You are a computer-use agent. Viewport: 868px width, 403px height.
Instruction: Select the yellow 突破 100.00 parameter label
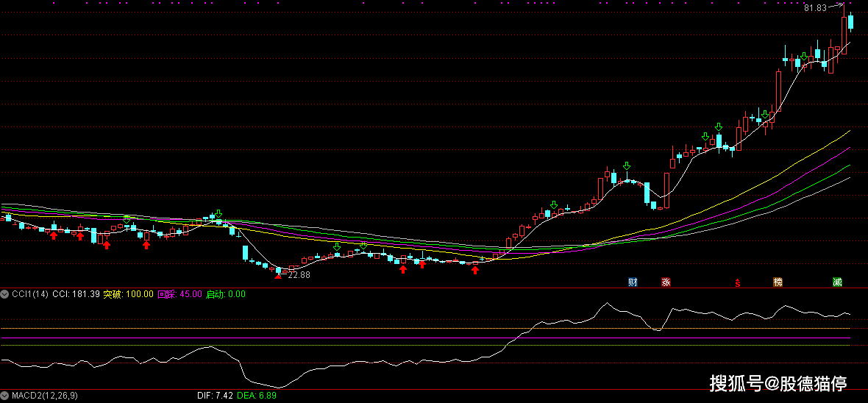point(128,294)
